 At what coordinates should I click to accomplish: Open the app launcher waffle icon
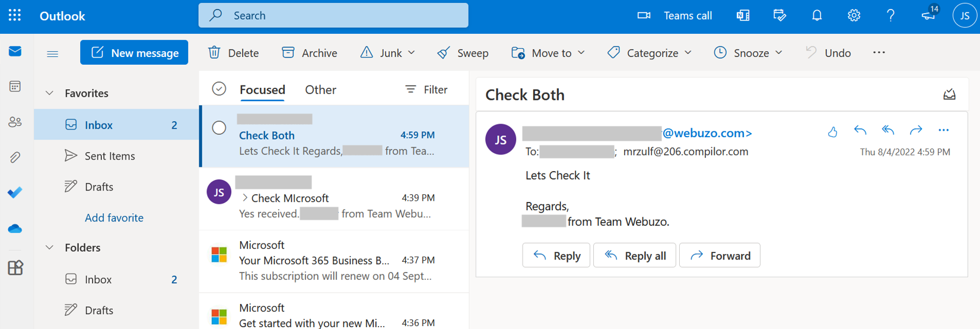[x=15, y=15]
